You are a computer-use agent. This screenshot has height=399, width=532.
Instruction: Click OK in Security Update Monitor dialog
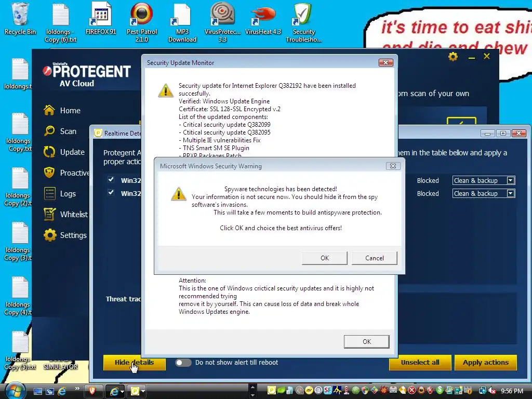click(366, 342)
